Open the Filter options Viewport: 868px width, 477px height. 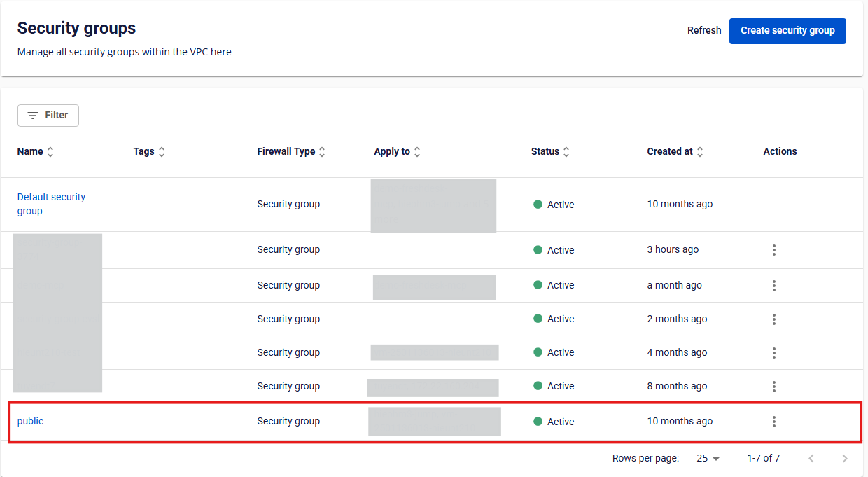click(x=48, y=116)
